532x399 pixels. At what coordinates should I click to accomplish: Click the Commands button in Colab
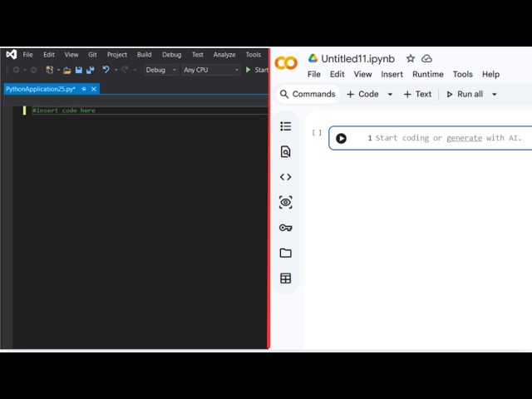pyautogui.click(x=308, y=94)
